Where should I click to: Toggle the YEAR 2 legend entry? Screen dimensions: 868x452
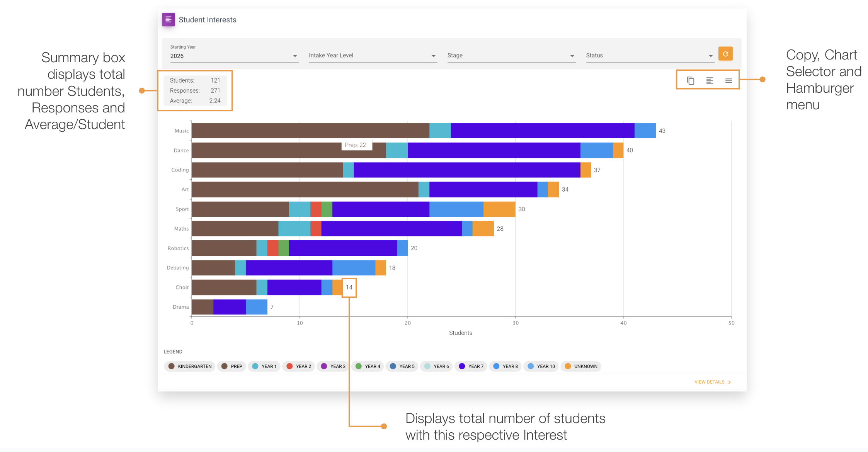click(x=298, y=366)
